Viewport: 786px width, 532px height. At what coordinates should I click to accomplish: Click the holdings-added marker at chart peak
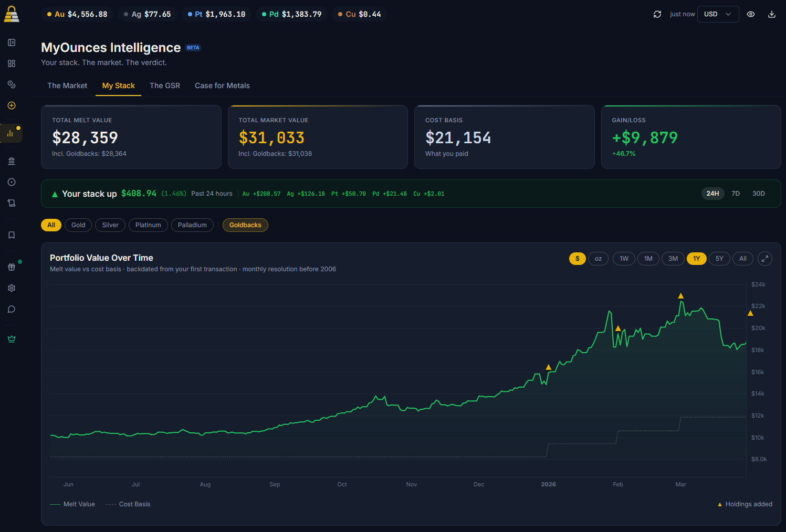click(681, 296)
